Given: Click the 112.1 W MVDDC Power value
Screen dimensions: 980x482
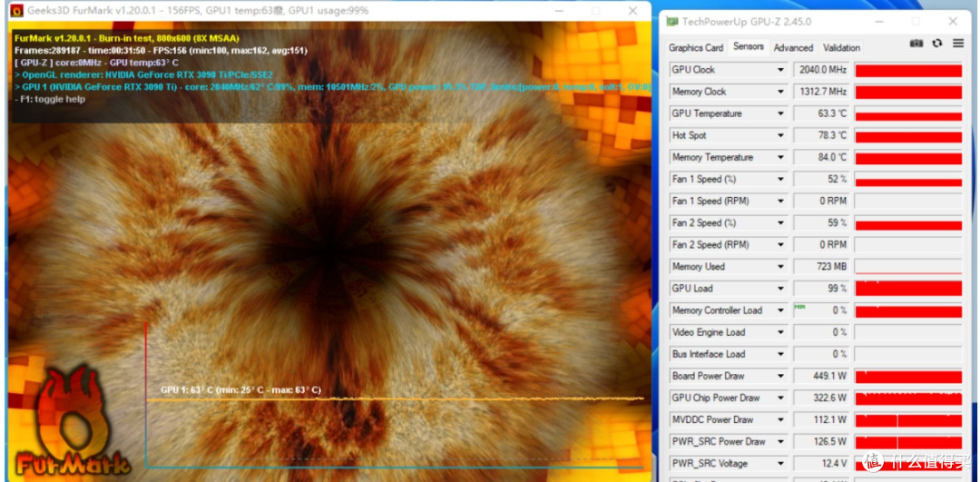Looking at the screenshot, I should tap(821, 420).
